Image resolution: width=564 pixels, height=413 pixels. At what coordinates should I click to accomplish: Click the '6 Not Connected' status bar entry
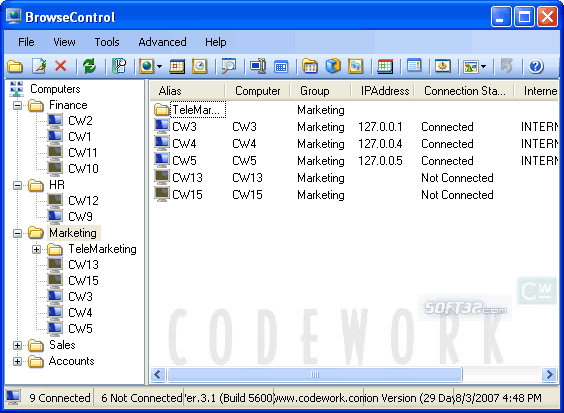coord(142,398)
